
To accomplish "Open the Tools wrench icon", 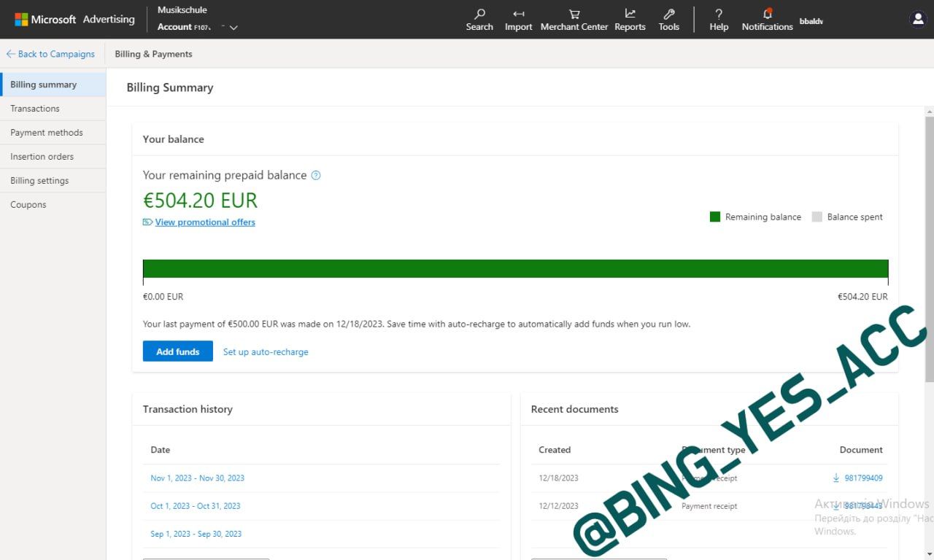I will point(668,20).
